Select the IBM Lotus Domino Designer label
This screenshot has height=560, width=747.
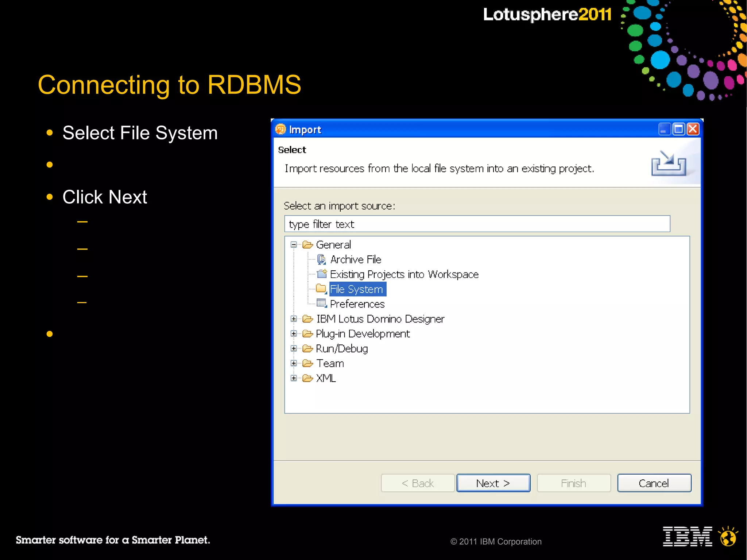(380, 319)
